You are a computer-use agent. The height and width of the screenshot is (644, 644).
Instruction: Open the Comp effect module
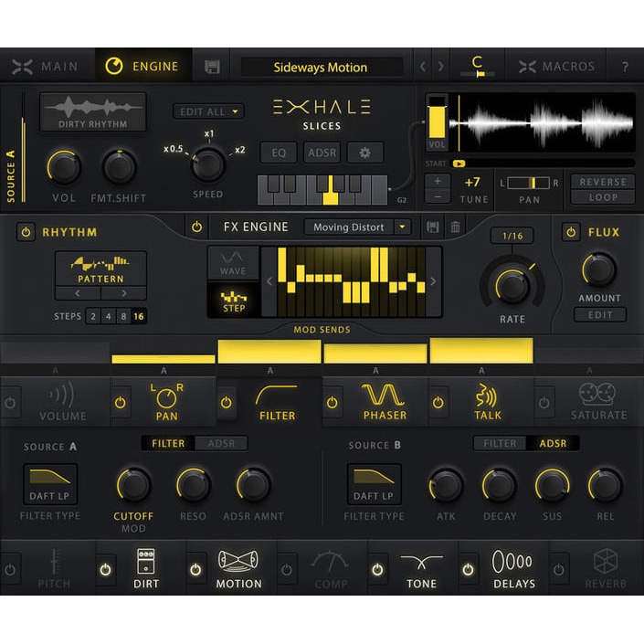[331, 569]
